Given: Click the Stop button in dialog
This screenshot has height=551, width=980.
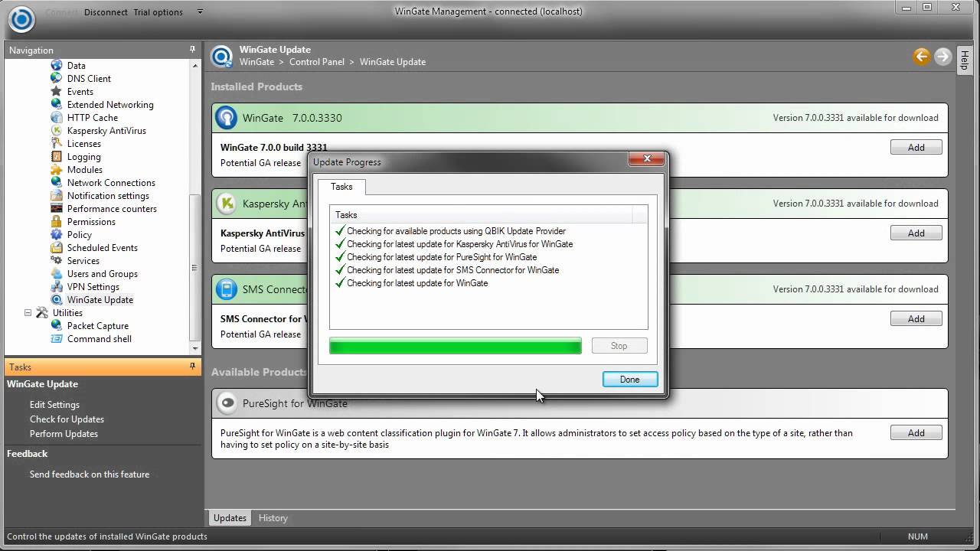Looking at the screenshot, I should tap(619, 346).
